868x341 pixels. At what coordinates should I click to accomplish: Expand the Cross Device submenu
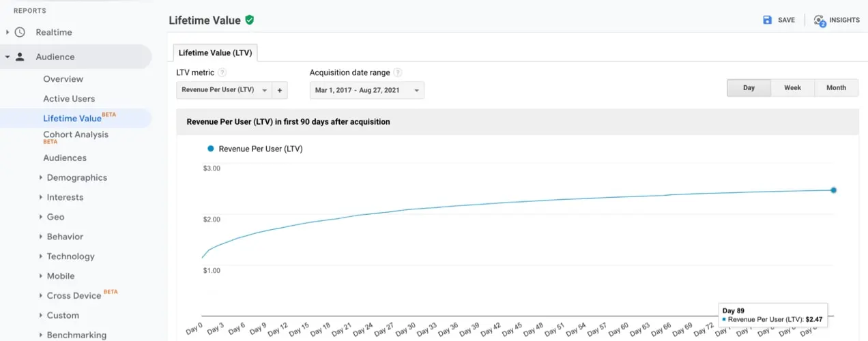click(41, 296)
